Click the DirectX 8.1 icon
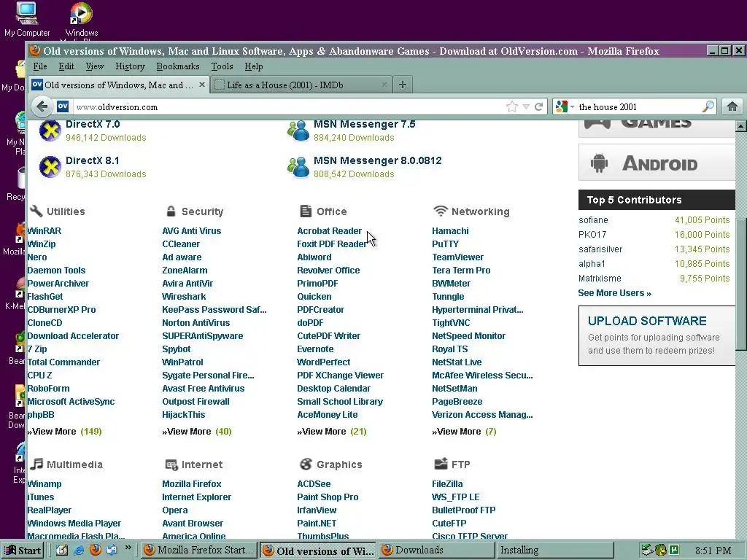 point(50,167)
